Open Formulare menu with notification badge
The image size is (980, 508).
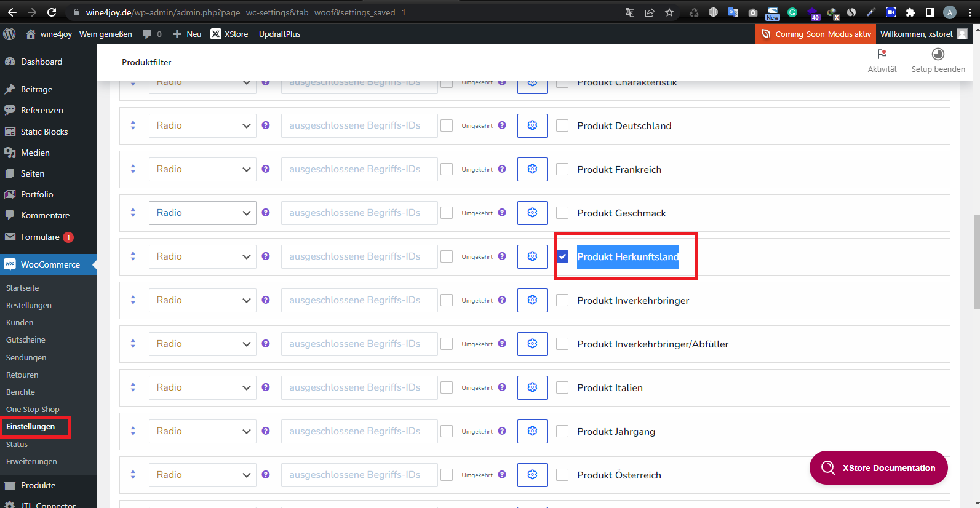pyautogui.click(x=40, y=237)
